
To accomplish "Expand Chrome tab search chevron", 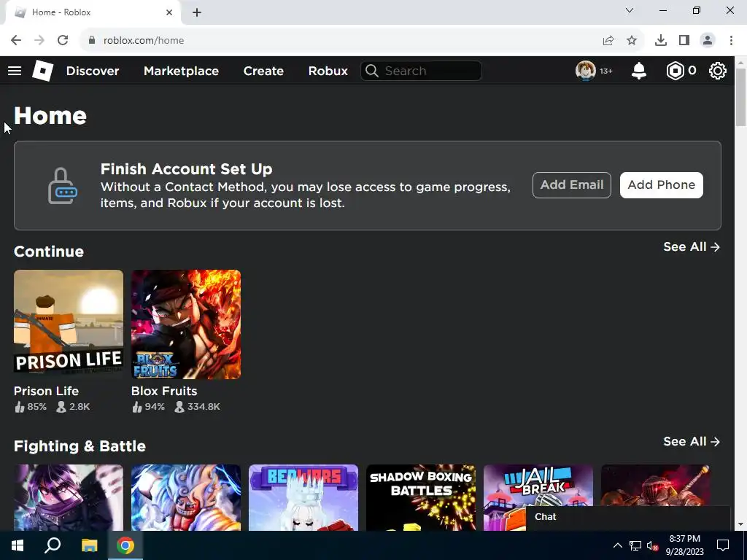I will point(630,10).
